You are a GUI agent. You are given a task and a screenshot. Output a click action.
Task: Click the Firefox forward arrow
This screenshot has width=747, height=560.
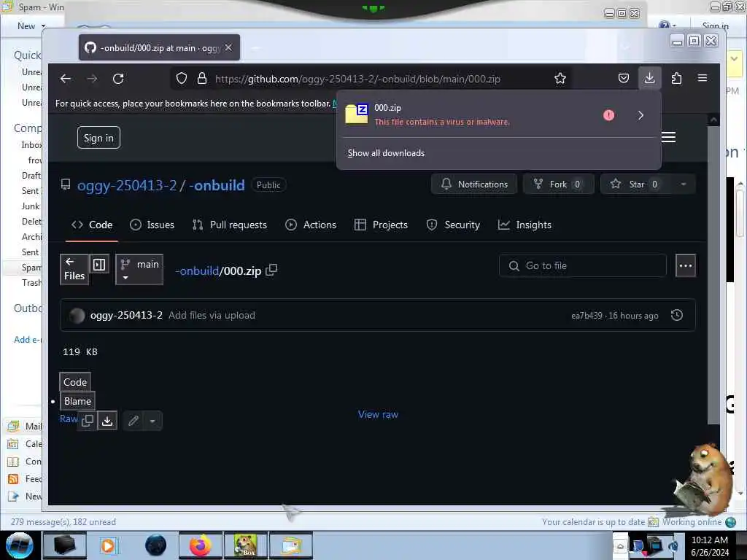pos(92,79)
